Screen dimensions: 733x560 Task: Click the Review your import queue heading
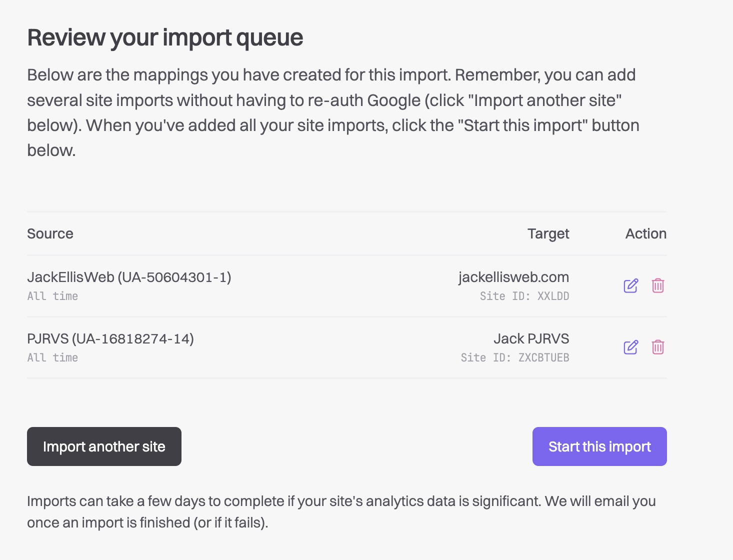[x=165, y=37]
